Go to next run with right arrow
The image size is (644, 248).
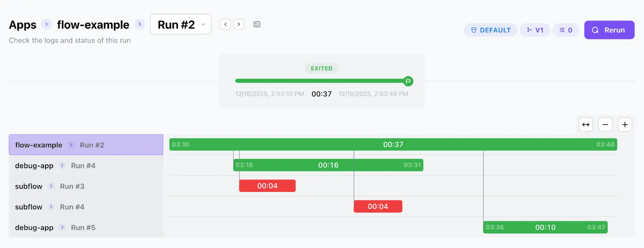(x=239, y=24)
